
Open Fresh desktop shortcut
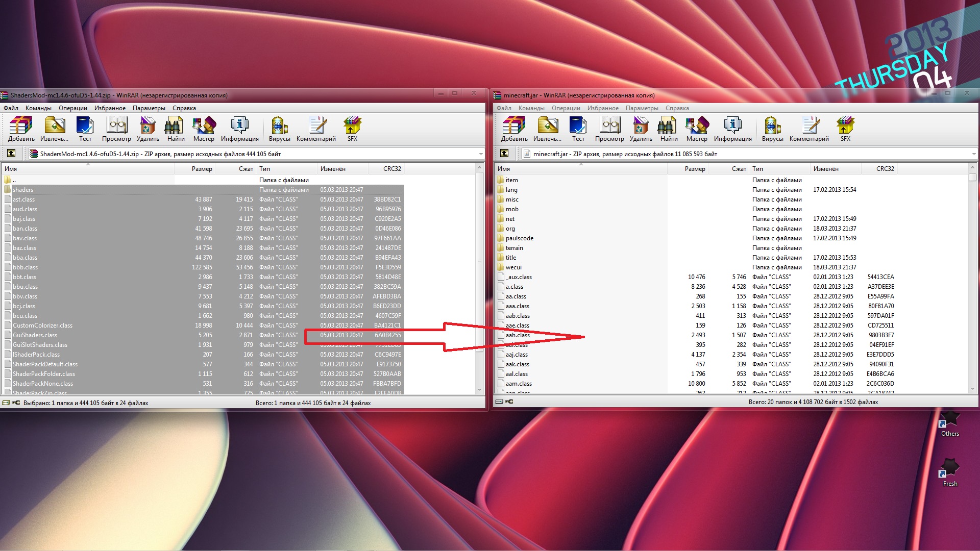point(949,473)
